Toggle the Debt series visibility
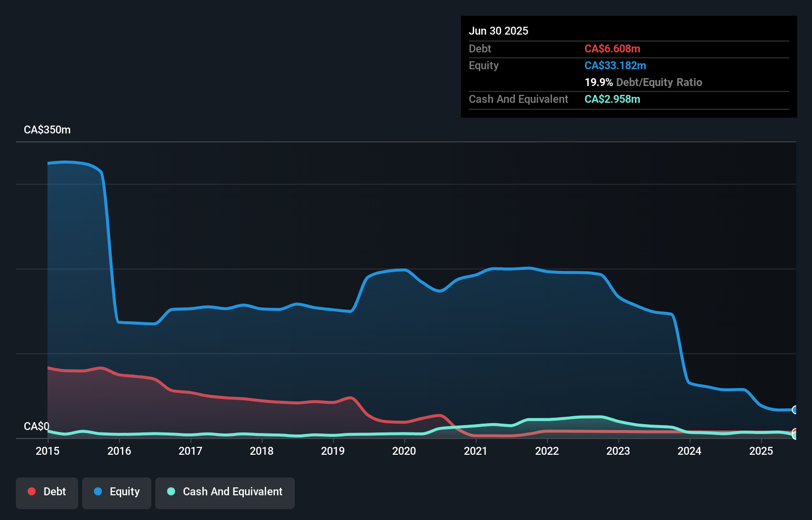This screenshot has height=520, width=812. (x=47, y=491)
